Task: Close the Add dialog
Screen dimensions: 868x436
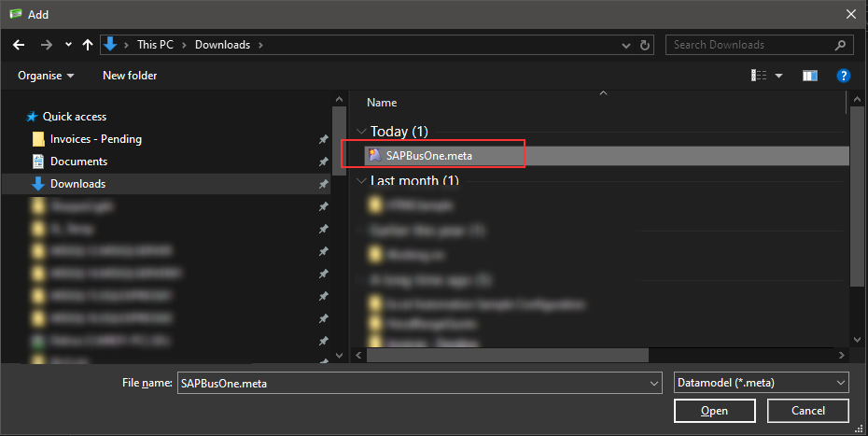Action: [851, 14]
